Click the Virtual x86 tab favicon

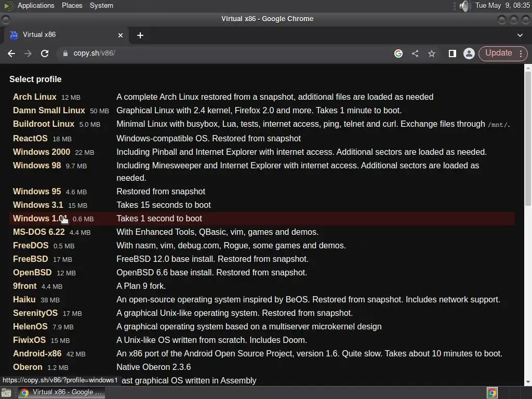click(x=14, y=35)
